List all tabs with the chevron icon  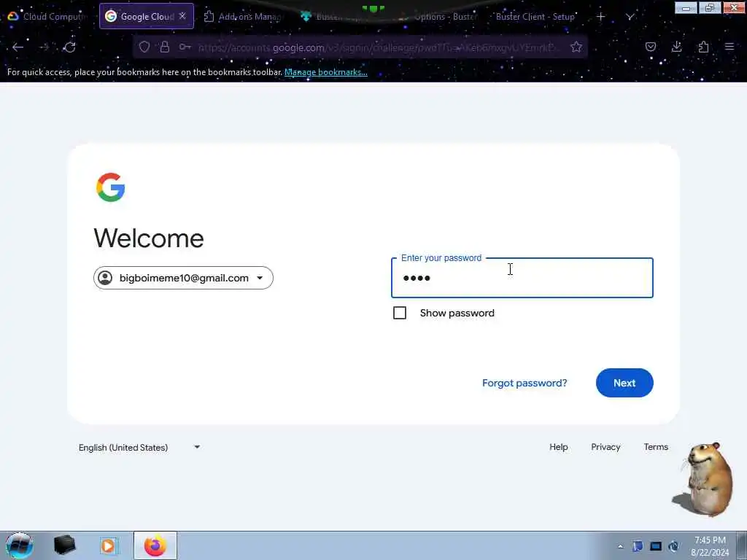click(x=630, y=17)
